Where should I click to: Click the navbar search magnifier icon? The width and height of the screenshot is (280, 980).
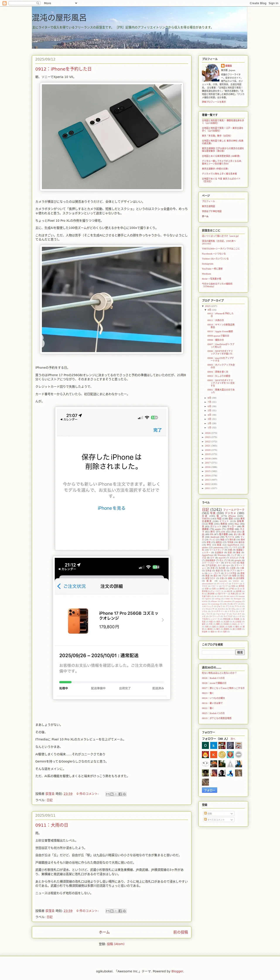tap(38, 3)
